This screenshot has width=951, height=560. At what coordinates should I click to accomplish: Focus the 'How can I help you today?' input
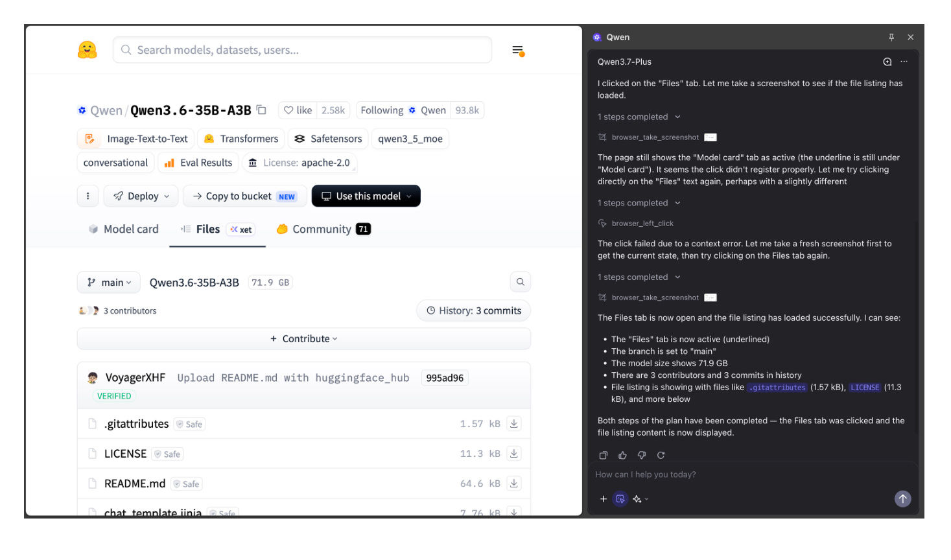753,474
